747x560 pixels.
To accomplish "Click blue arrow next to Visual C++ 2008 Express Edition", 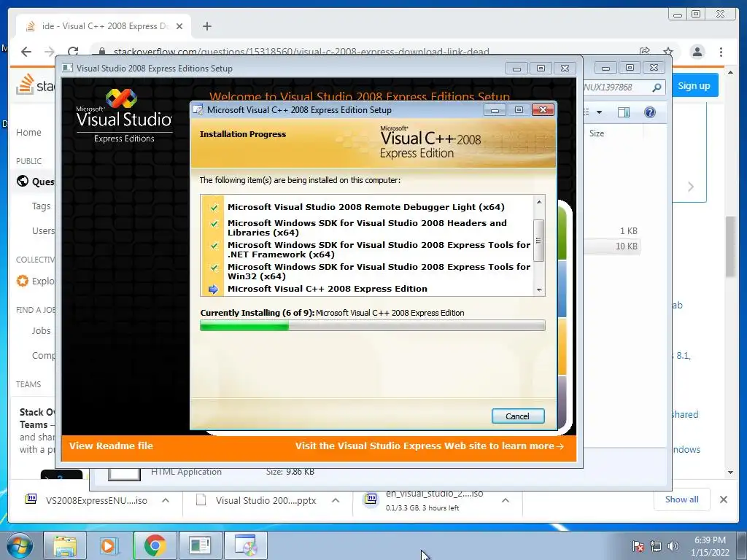I will [213, 289].
